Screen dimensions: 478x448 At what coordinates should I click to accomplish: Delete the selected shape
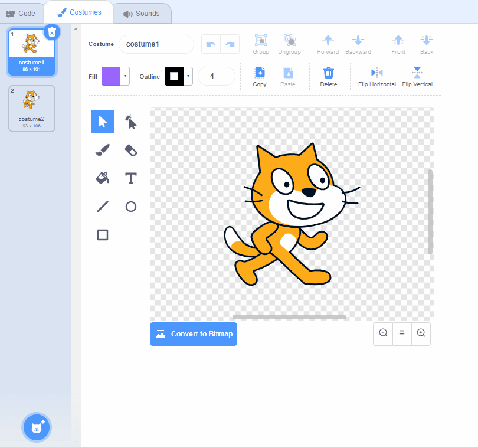coord(329,77)
